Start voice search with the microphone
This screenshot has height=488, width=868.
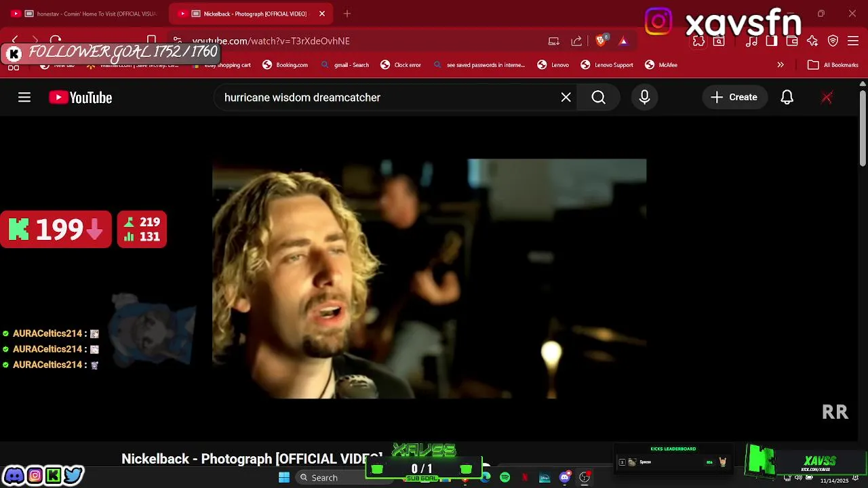point(644,98)
